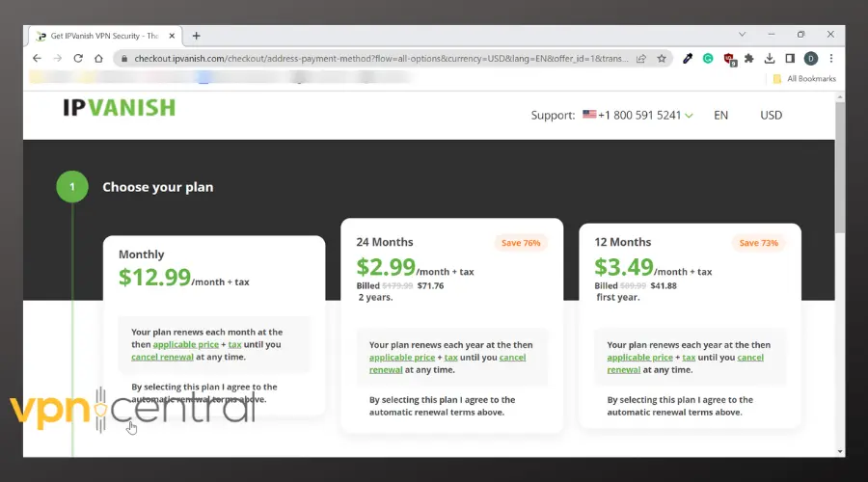This screenshot has height=482, width=868.
Task: Click the browser forward arrow
Action: [x=58, y=58]
